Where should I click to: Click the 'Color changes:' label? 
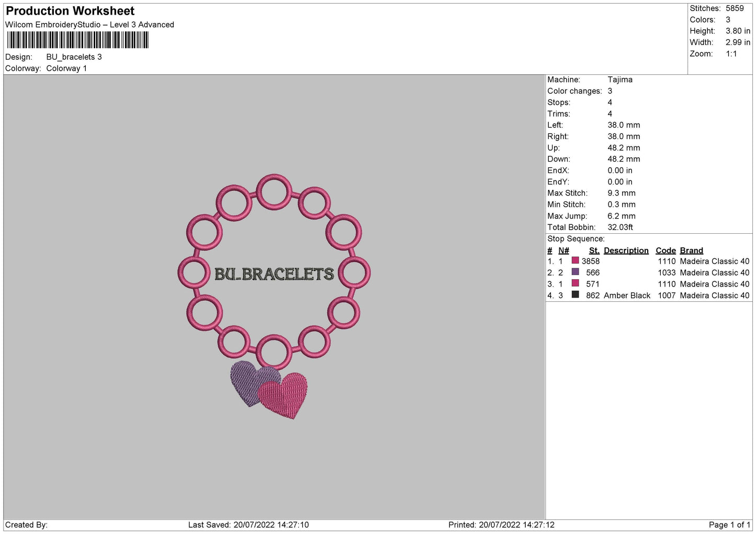[574, 91]
